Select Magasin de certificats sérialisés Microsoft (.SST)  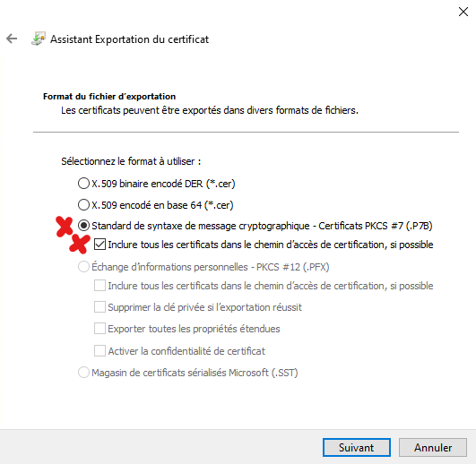point(83,373)
